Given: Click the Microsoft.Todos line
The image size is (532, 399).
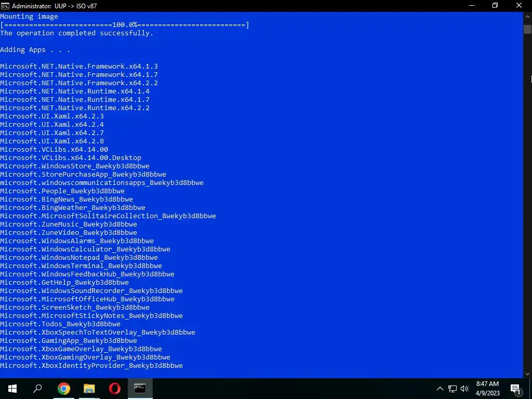Looking at the screenshot, I should pyautogui.click(x=60, y=324).
